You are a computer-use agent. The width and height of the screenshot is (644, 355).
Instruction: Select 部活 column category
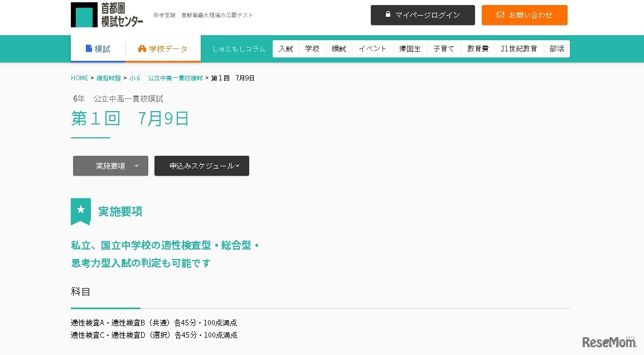pyautogui.click(x=556, y=49)
